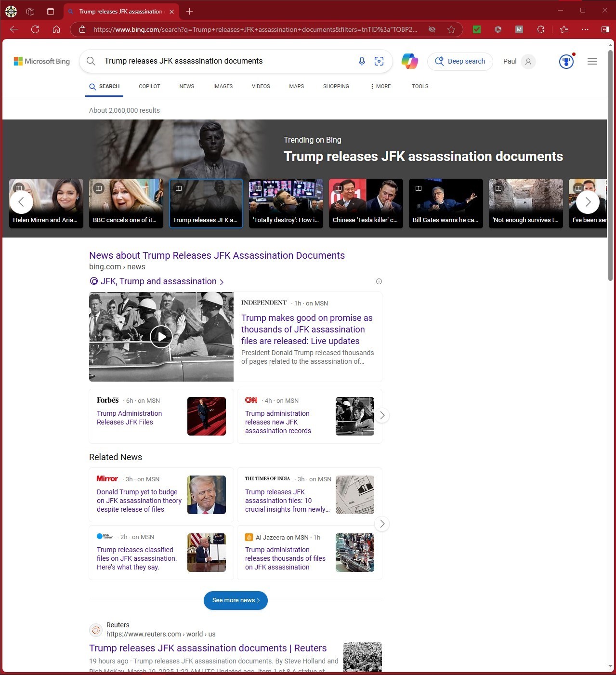616x675 pixels.
Task: Show more Related News cards with arrow
Action: coord(382,524)
